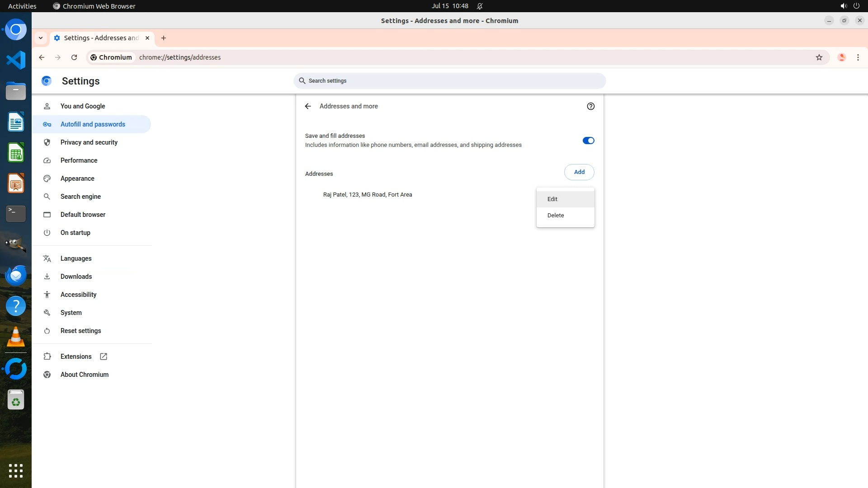Open new tab with plus button
This screenshot has height=488, width=868.
(x=164, y=38)
